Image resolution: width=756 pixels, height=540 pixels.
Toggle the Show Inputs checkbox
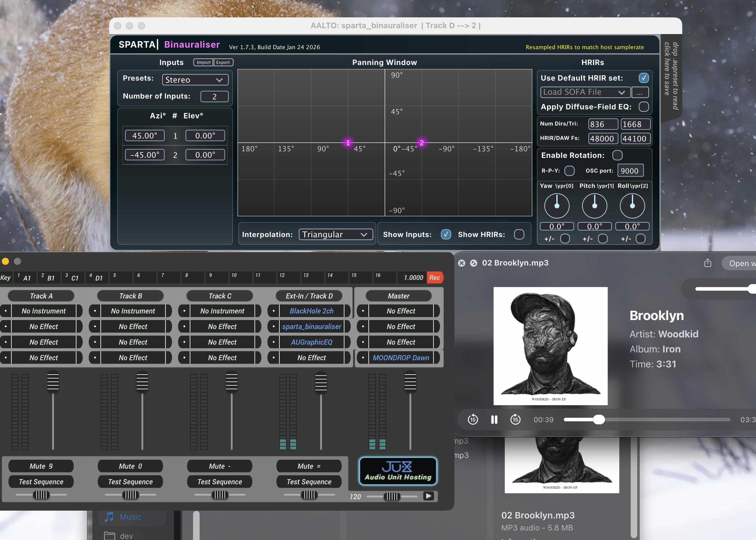[x=446, y=234]
